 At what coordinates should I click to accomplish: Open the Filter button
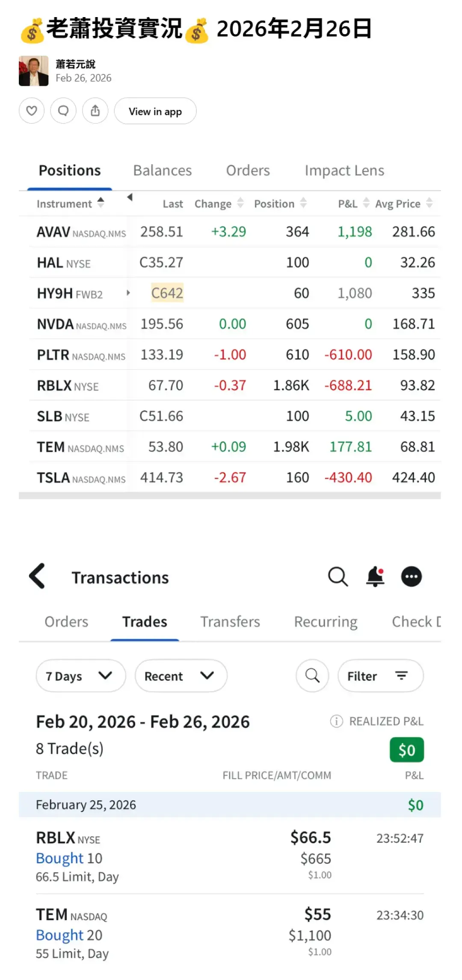380,676
